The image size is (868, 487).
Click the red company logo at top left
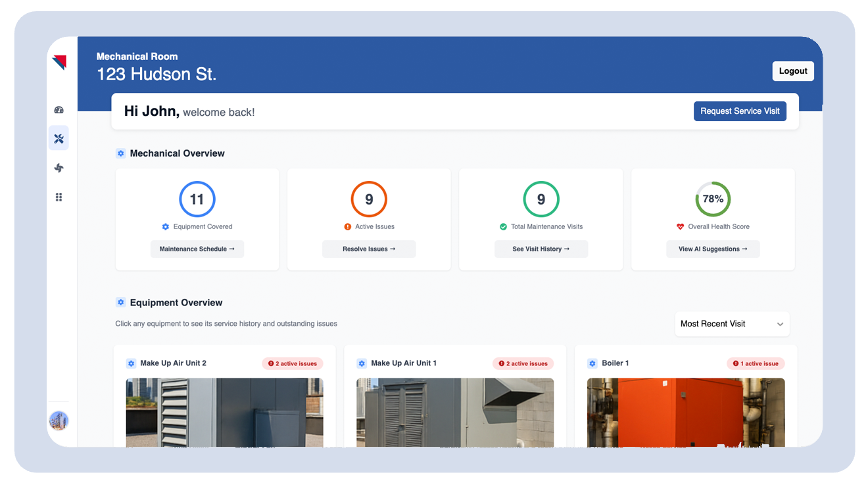click(x=59, y=61)
